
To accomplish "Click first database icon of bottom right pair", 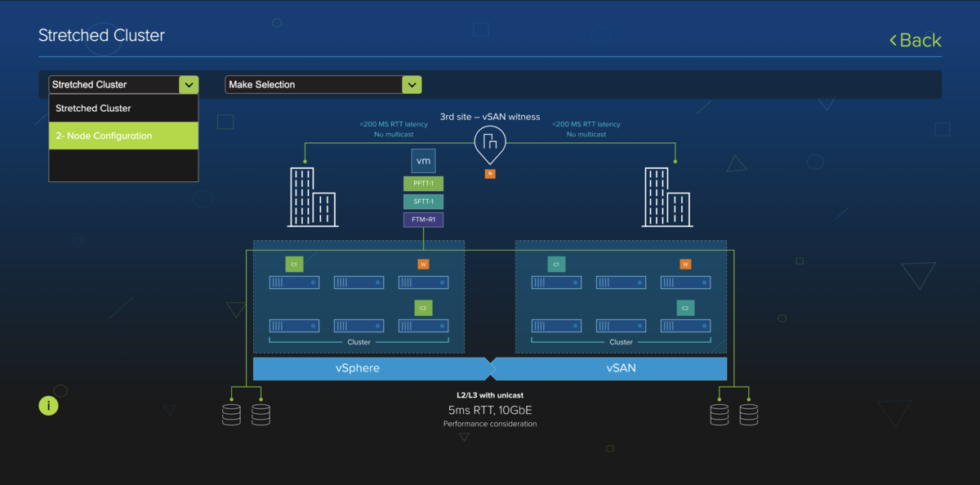I will (x=719, y=415).
